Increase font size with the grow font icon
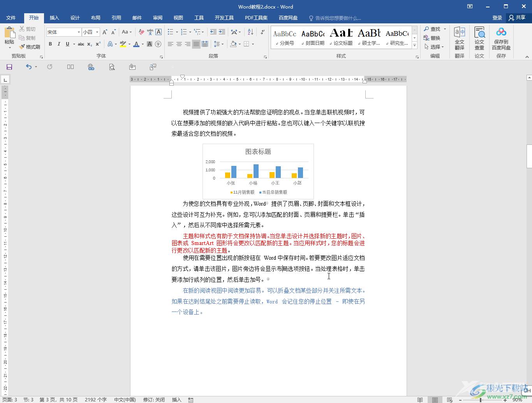The width and height of the screenshot is (532, 403). 104,32
